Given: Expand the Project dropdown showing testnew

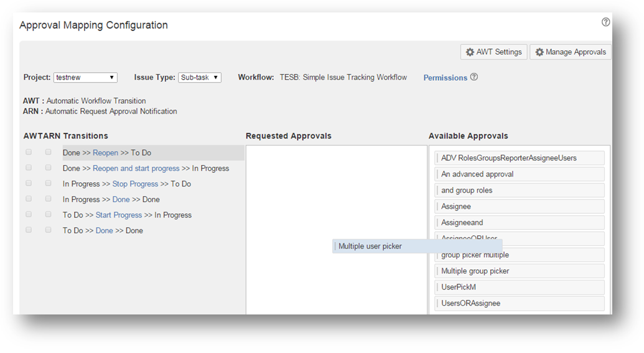Looking at the screenshot, I should click(x=85, y=78).
